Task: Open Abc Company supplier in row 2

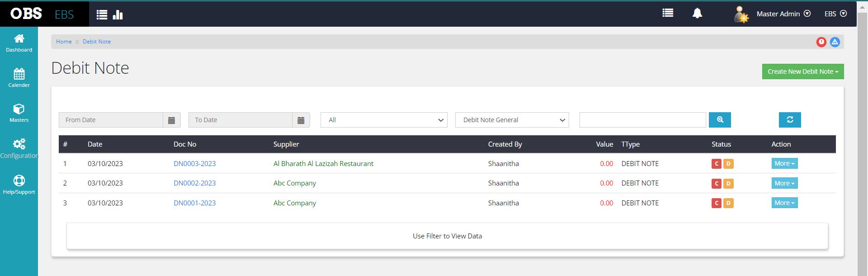Action: (295, 183)
